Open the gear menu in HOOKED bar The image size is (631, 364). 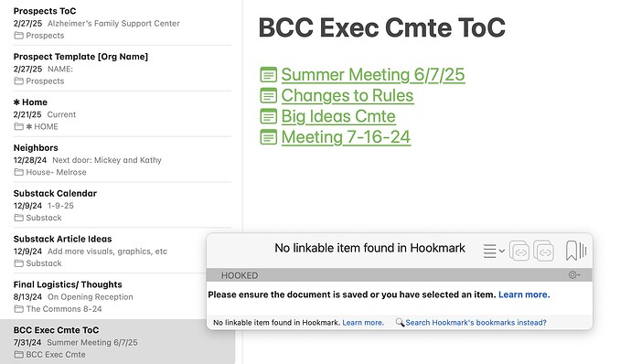574,275
